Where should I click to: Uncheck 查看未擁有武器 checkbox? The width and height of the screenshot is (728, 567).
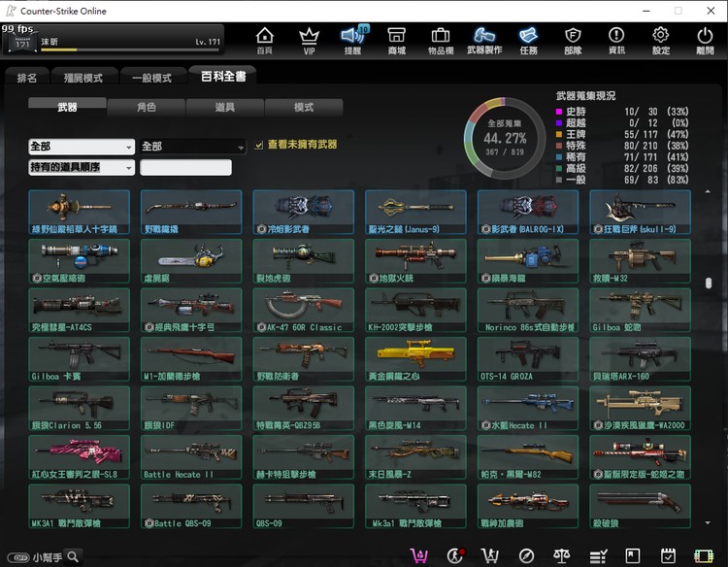(x=258, y=146)
